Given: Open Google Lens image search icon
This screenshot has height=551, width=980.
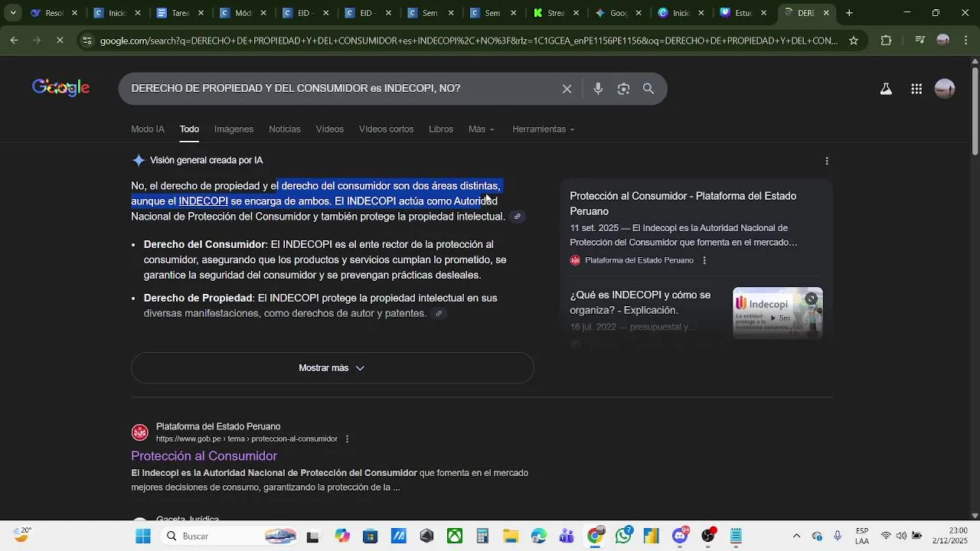Looking at the screenshot, I should pos(623,89).
